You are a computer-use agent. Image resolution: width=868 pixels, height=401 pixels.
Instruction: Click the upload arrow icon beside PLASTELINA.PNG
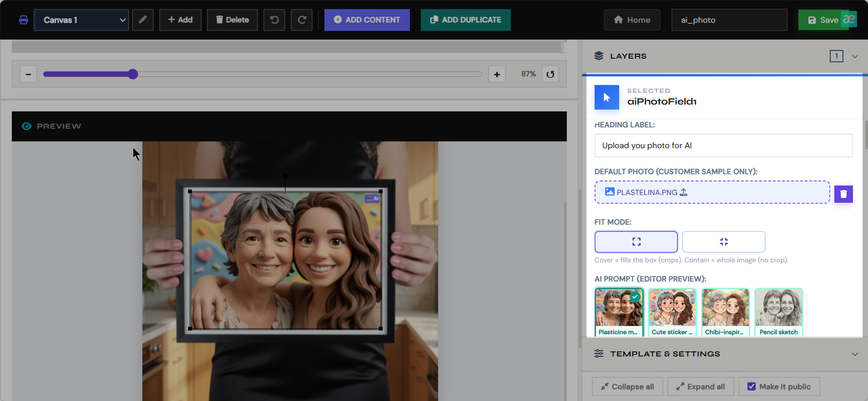point(683,192)
